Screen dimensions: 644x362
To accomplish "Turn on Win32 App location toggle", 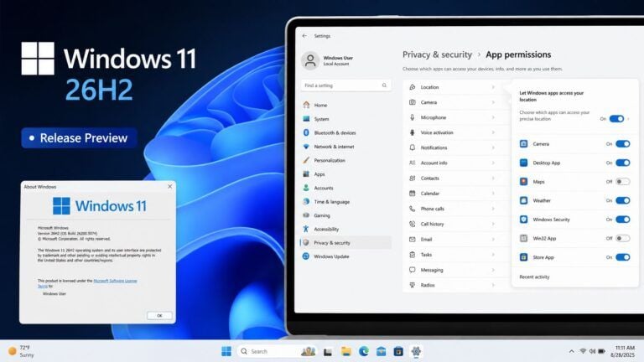I will pyautogui.click(x=623, y=238).
